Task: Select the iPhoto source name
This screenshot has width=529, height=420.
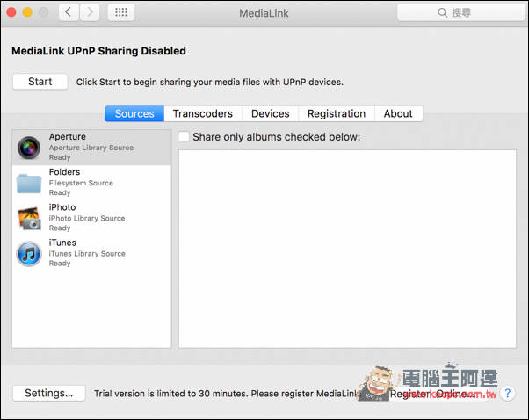Action: click(x=62, y=207)
